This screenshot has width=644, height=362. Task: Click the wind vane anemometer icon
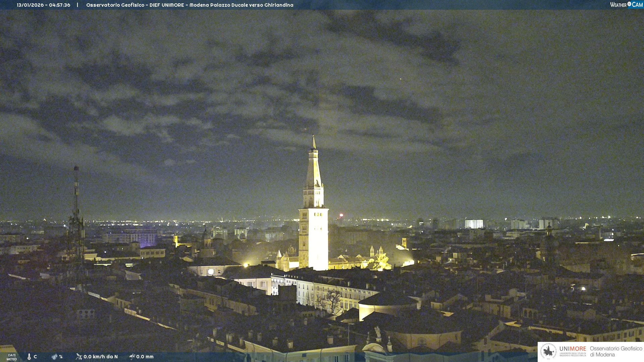pyautogui.click(x=79, y=357)
